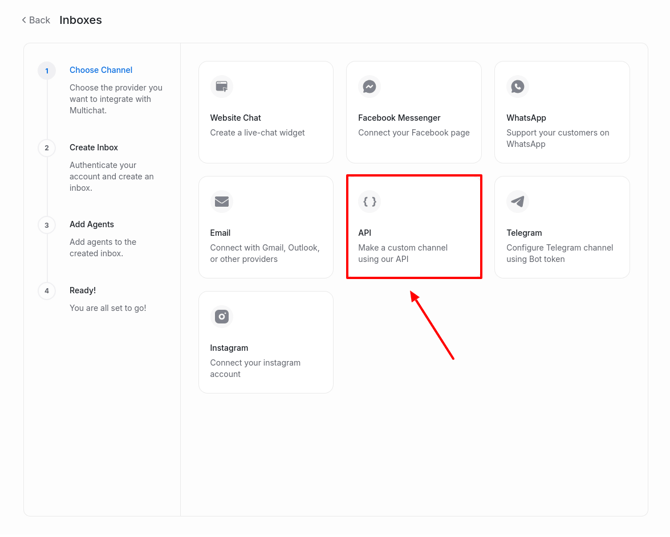Select the Add Agents step label
The height and width of the screenshot is (537, 670).
(x=92, y=225)
